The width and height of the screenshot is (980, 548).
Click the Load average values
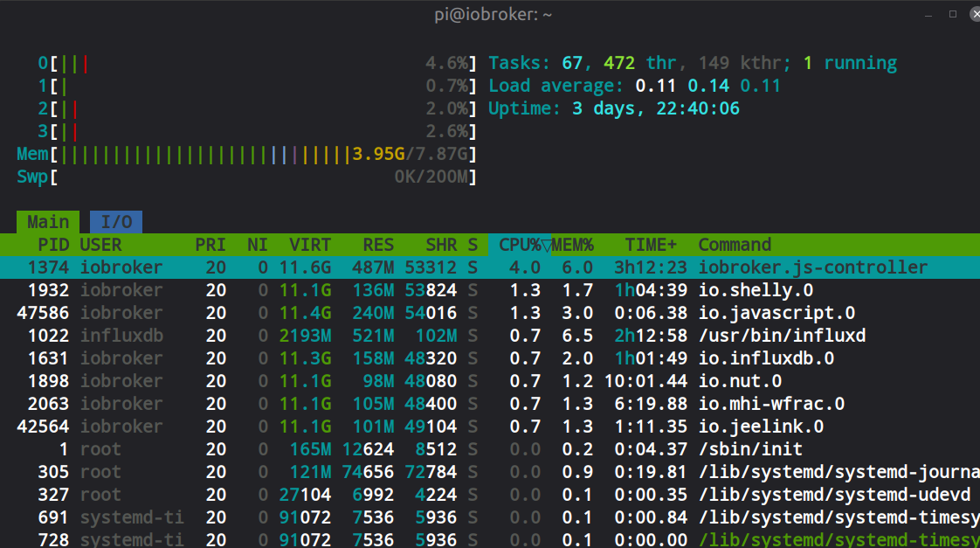(x=708, y=86)
